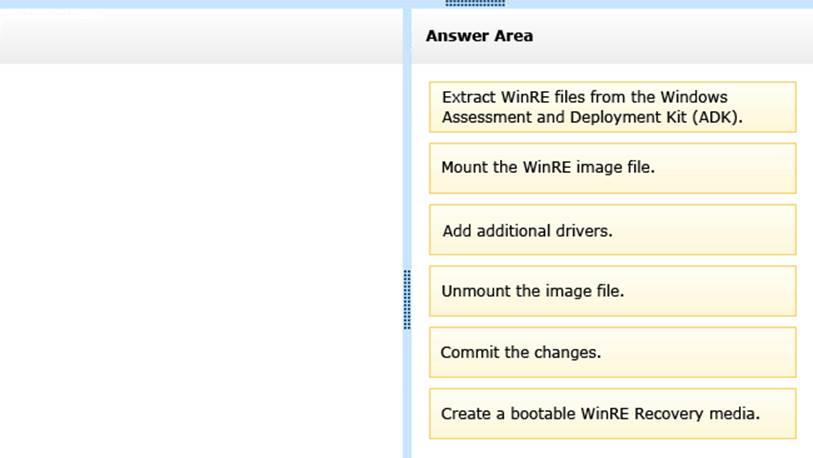
Task: Click the word Commit in fifth step
Action: pyautogui.click(x=467, y=352)
